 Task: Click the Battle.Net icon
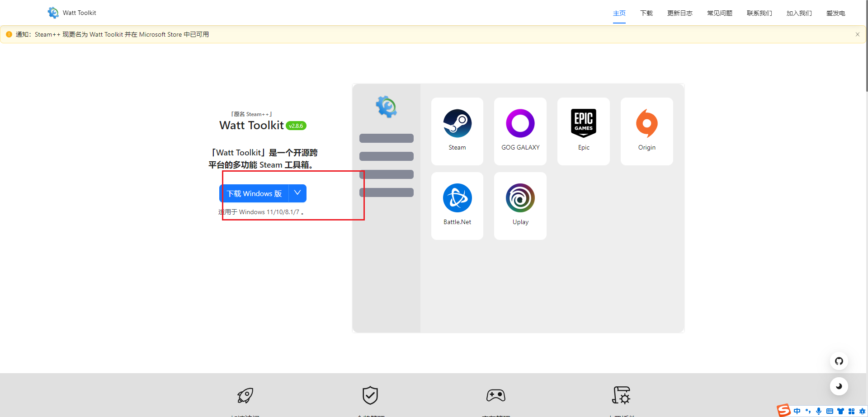pos(457,198)
